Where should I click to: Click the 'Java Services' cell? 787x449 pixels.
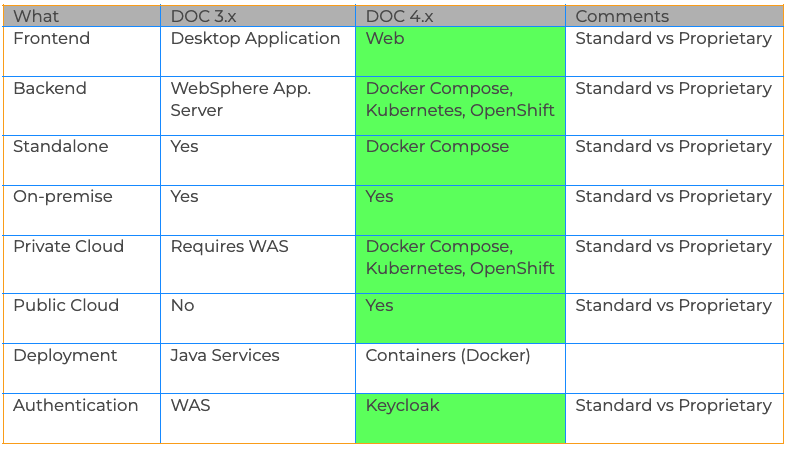tap(258, 369)
